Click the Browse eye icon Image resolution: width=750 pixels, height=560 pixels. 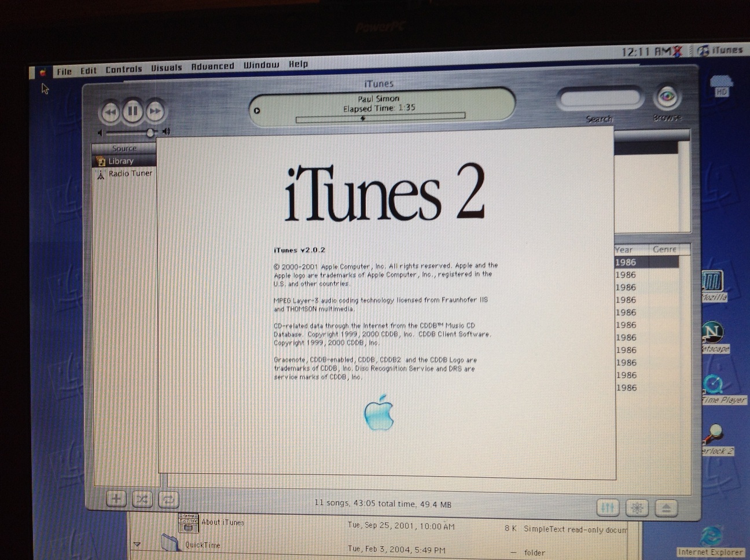[667, 97]
